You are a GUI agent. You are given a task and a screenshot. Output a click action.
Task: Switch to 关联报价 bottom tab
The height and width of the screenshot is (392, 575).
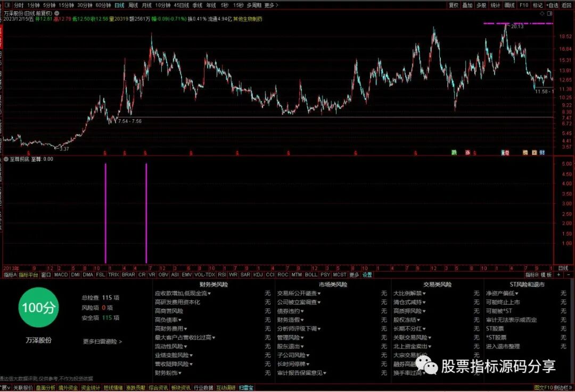point(23,388)
